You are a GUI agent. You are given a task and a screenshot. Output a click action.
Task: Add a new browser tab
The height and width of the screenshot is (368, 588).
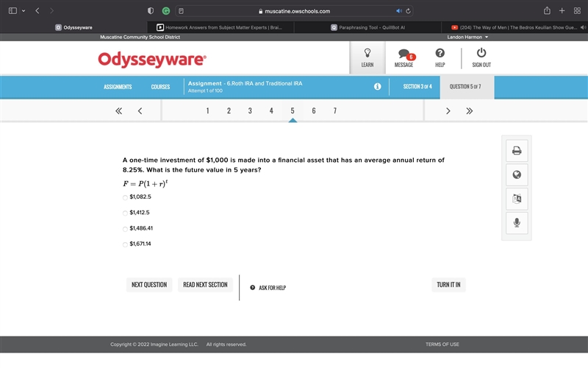[562, 10]
